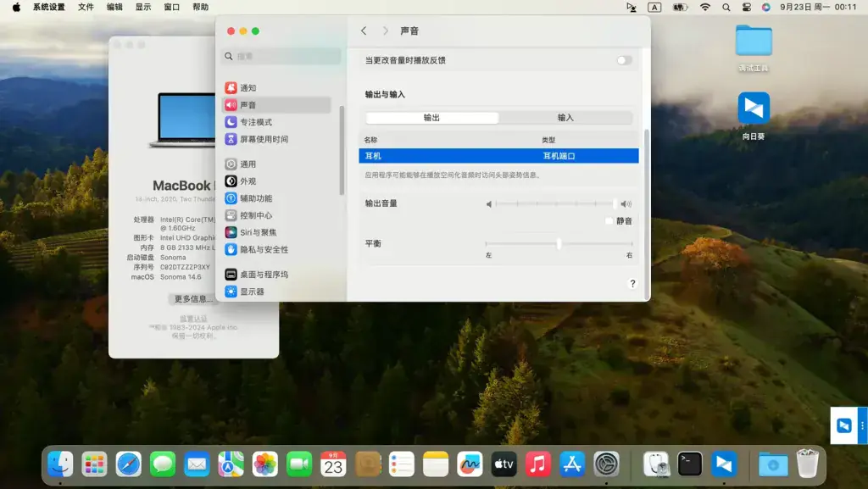Click input source A in the menu bar
This screenshot has width=868, height=489.
click(654, 7)
